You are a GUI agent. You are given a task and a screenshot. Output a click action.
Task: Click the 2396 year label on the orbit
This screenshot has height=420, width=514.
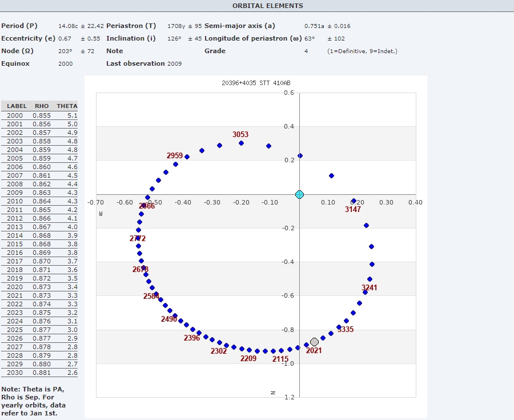(x=192, y=338)
